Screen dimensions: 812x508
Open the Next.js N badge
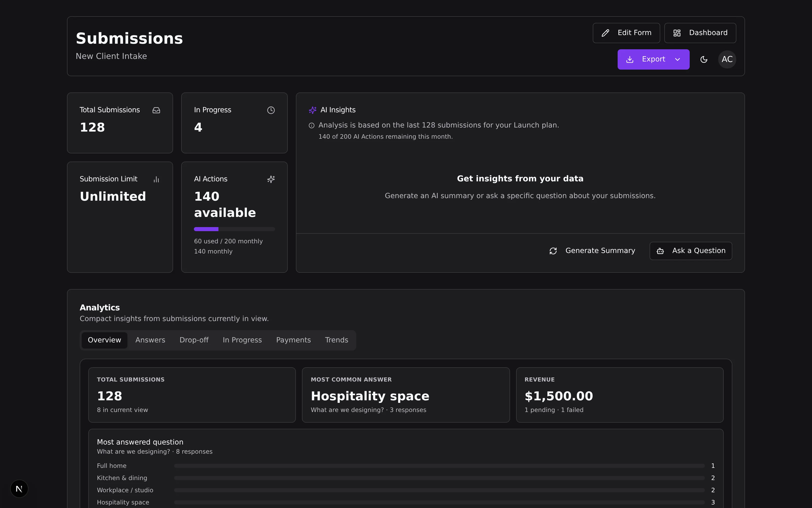tap(19, 488)
